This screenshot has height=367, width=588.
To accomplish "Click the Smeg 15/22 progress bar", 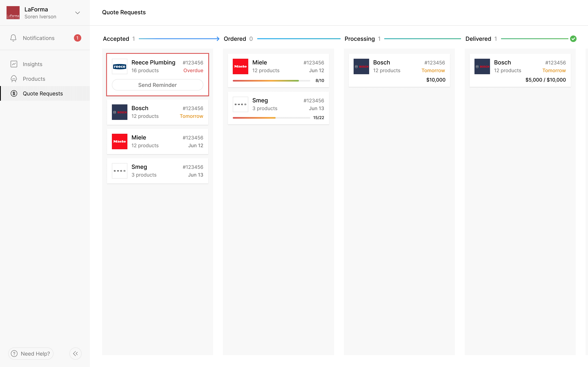I will pos(271,118).
